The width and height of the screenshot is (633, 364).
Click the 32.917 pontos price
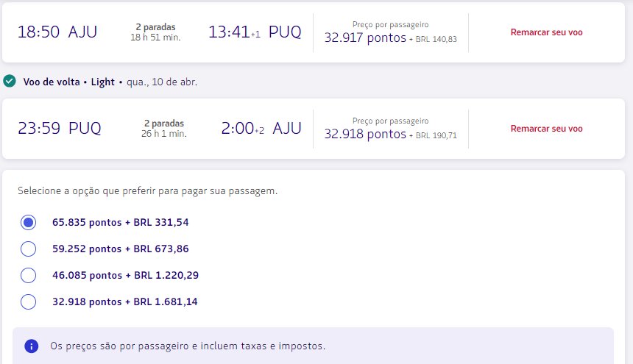coord(365,38)
